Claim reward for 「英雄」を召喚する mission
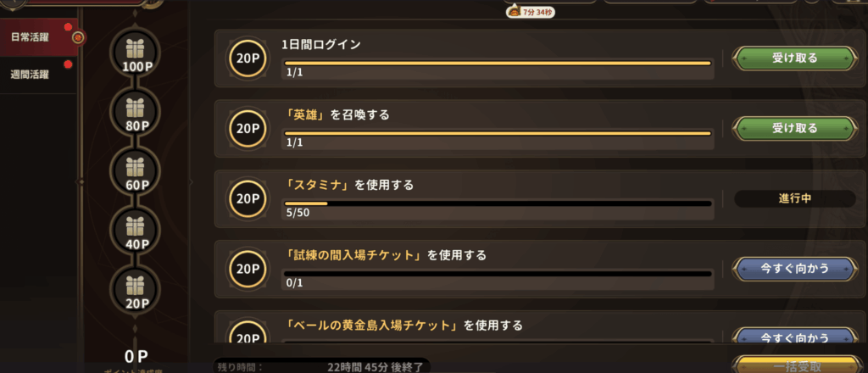The image size is (868, 373). click(794, 129)
